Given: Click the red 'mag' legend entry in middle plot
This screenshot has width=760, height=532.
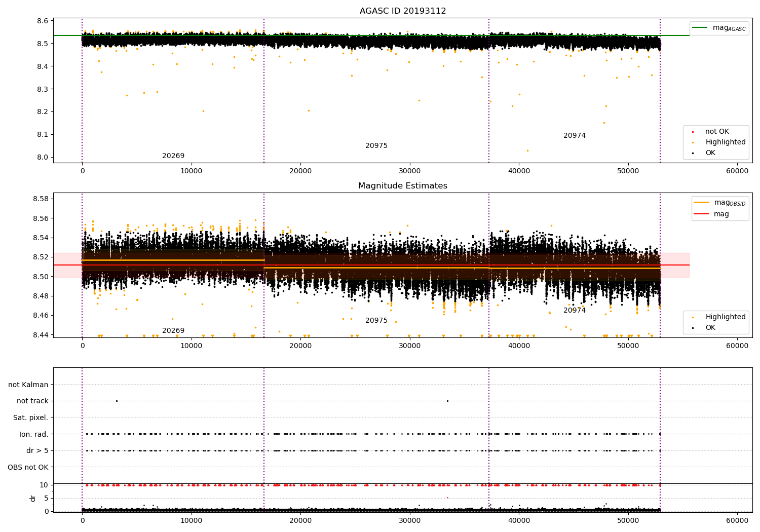Looking at the screenshot, I should tap(711, 214).
